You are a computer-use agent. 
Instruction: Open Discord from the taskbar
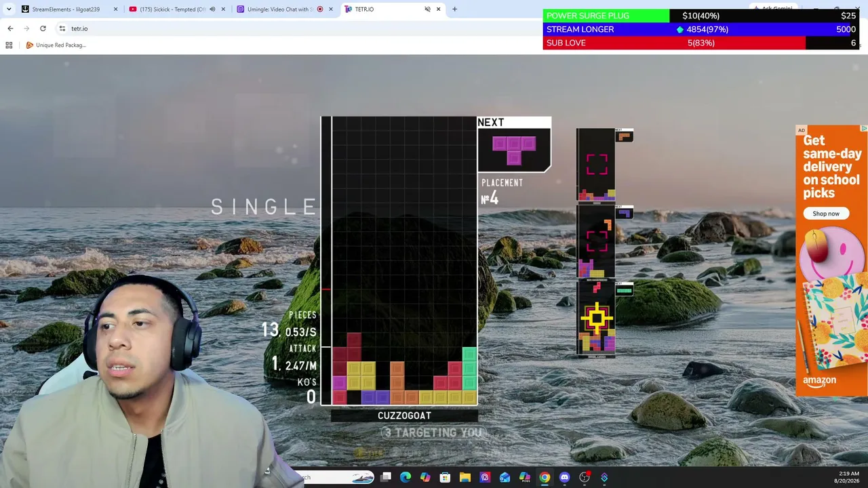coord(564,477)
